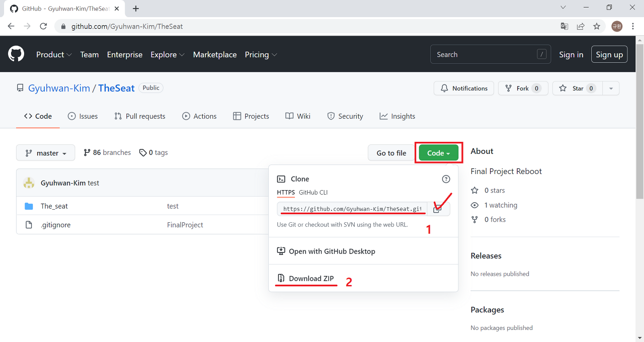Click the browser address bar URL
644x342 pixels.
(127, 26)
